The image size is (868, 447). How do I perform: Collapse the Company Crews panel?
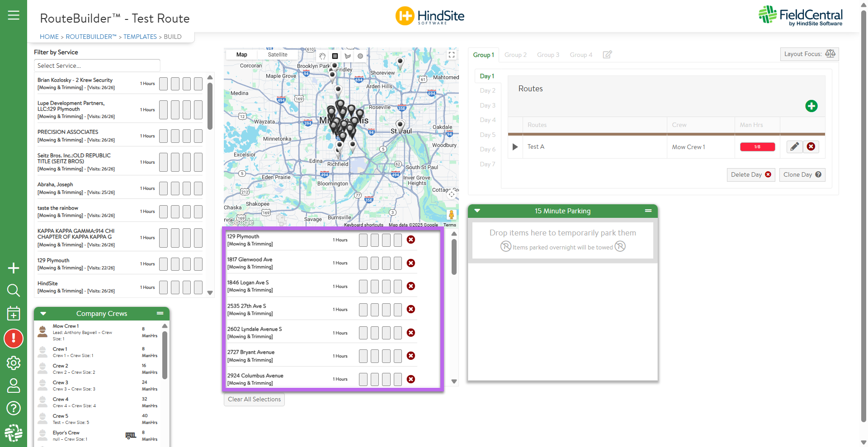pyautogui.click(x=43, y=314)
